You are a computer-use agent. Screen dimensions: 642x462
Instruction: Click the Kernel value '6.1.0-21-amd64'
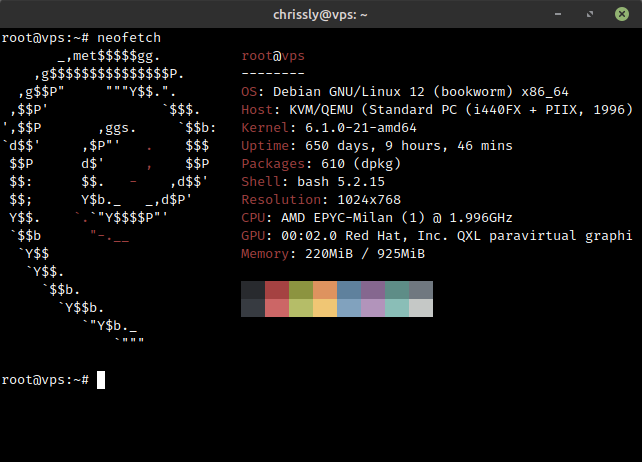click(x=361, y=128)
